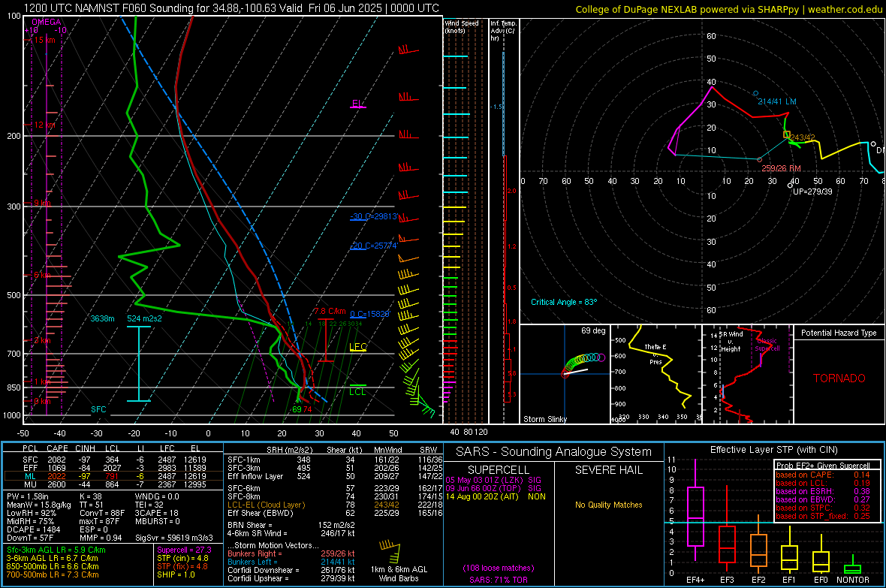Click the 'Theta-E v. Pres' inset title

pos(655,354)
